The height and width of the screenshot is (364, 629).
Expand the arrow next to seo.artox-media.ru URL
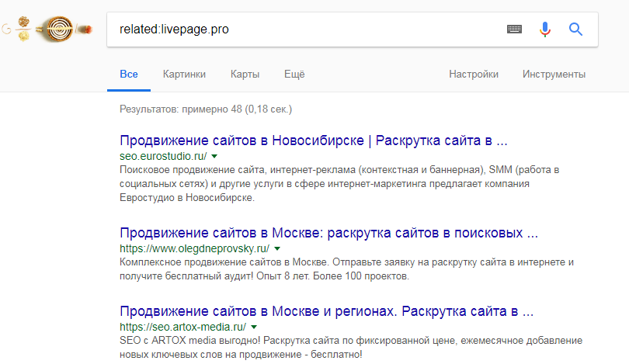[x=254, y=327]
